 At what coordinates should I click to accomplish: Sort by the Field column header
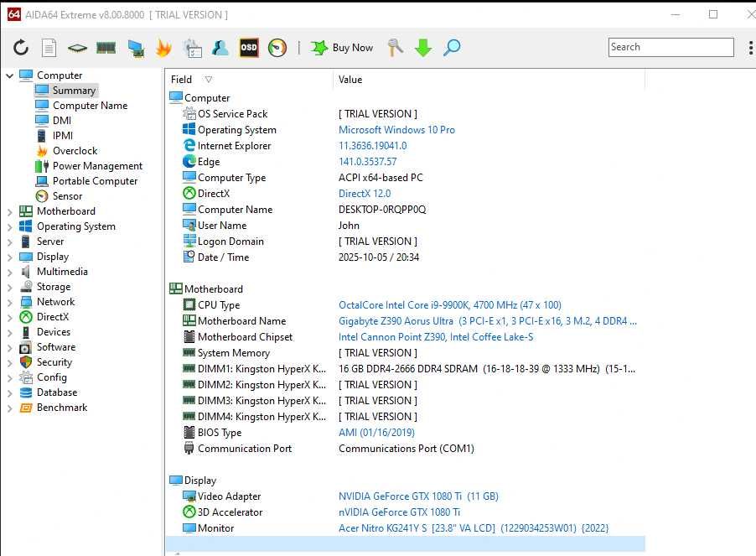coord(249,80)
